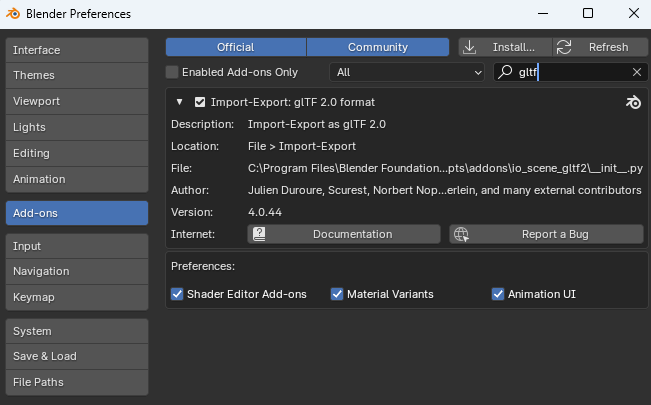This screenshot has width=651, height=405.
Task: Open the Navigation preferences section
Action: click(77, 271)
